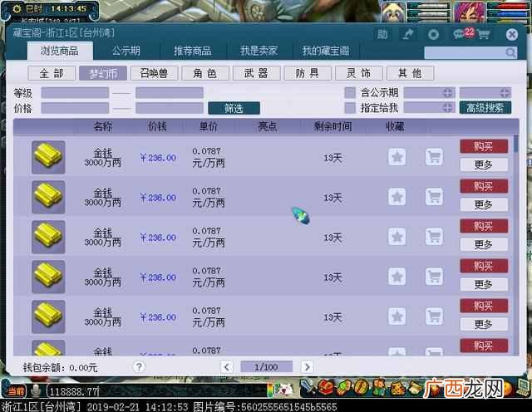This screenshot has width=532, height=412.
Task: Star the third 金钱 listing
Action: pos(397,237)
